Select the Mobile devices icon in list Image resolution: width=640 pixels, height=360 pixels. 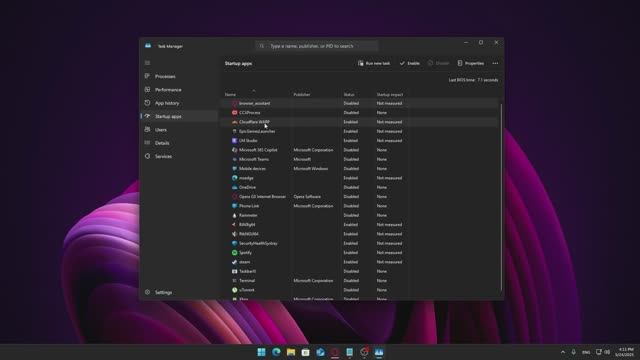[234, 169]
